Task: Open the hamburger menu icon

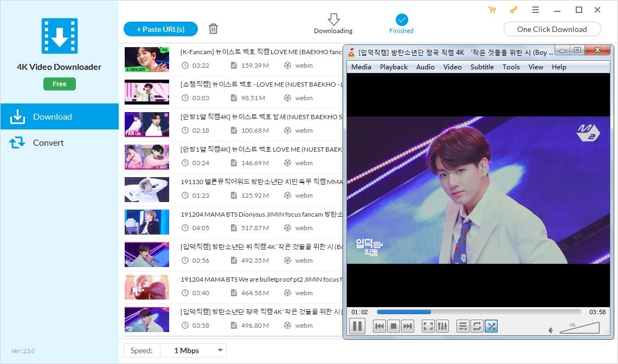Action: [x=535, y=10]
